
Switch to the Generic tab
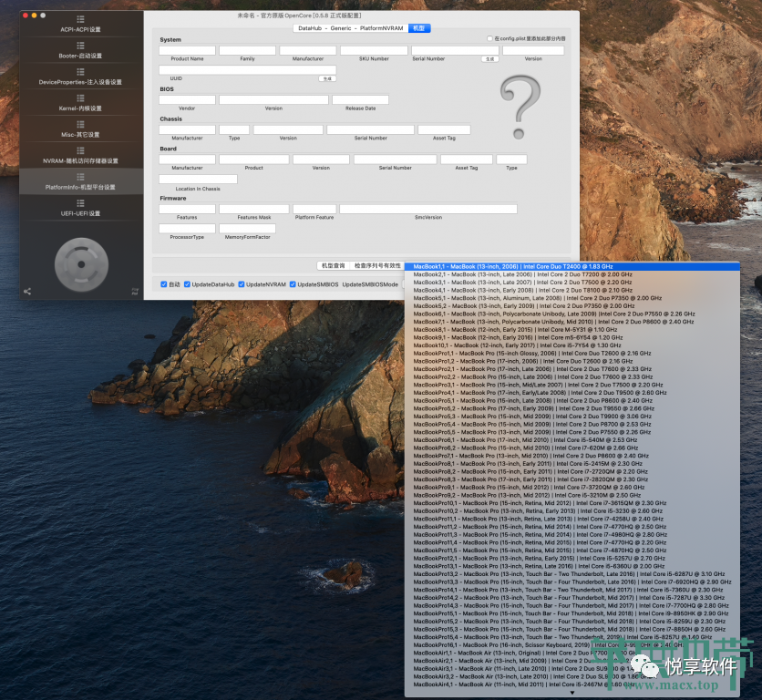341,28
